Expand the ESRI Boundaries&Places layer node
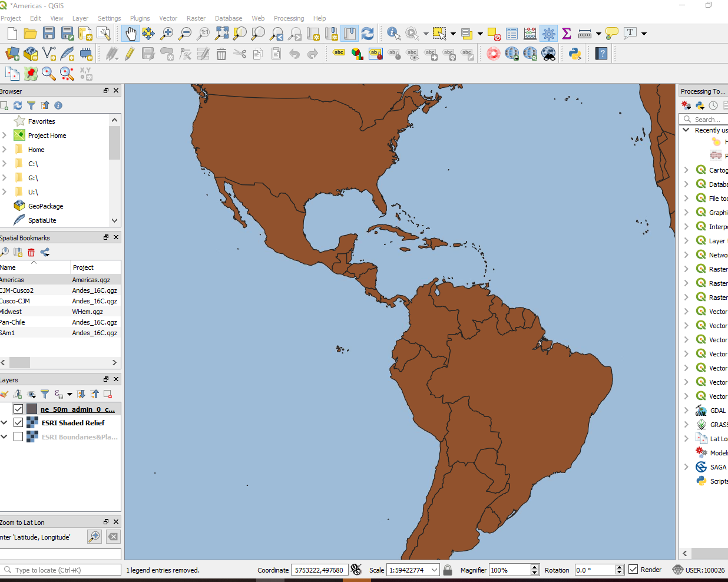The image size is (728, 582). [x=4, y=436]
